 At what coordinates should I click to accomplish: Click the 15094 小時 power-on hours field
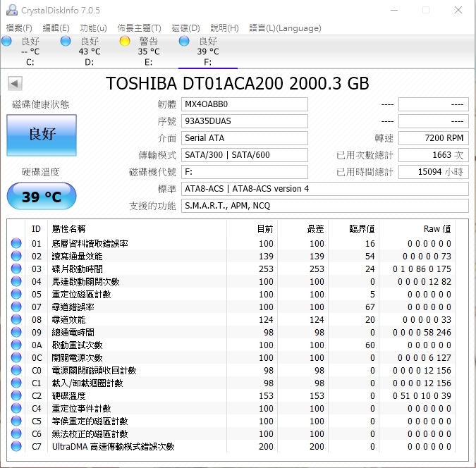[433, 172]
